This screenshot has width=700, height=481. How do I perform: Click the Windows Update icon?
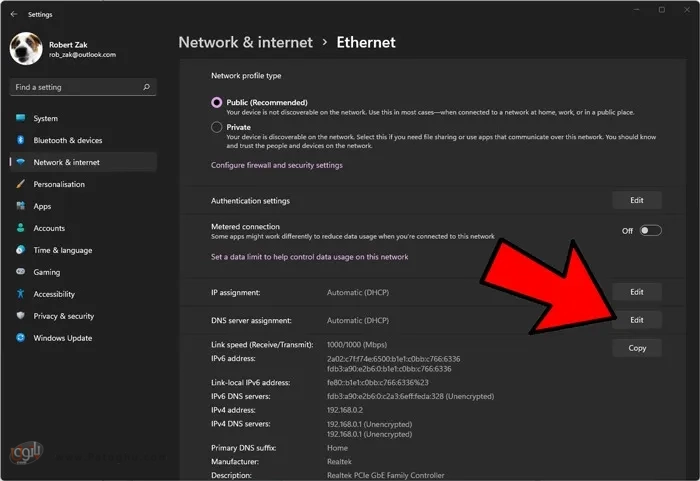point(21,338)
